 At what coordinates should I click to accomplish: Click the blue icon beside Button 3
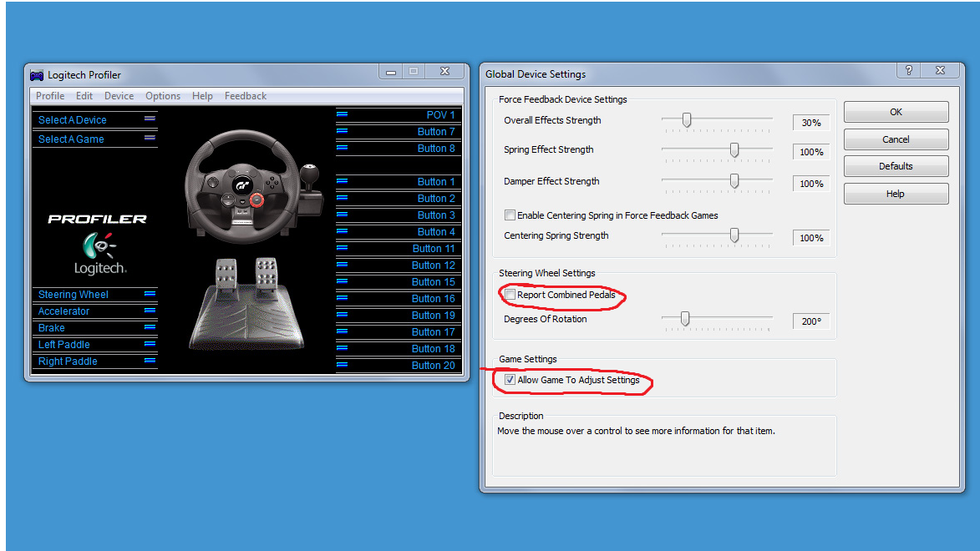(342, 215)
